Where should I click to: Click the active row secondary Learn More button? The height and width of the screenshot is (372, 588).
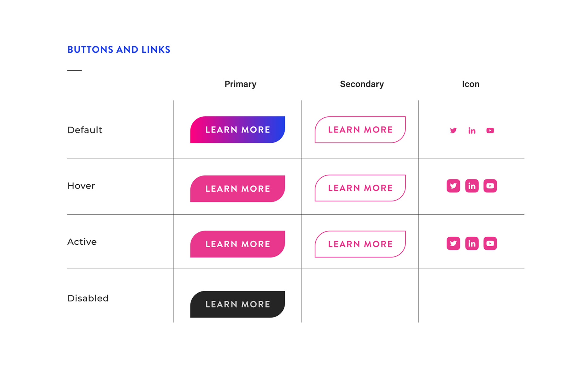(x=360, y=244)
